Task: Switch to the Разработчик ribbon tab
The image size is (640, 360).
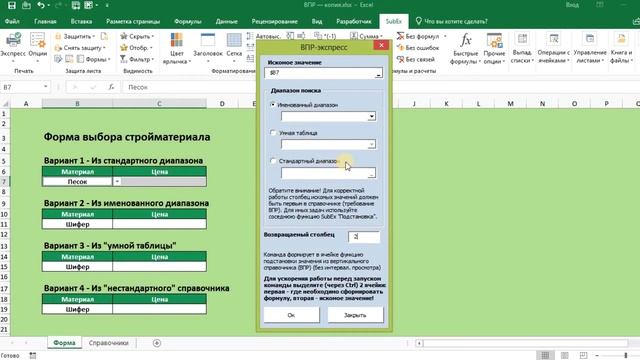Action: (354, 21)
